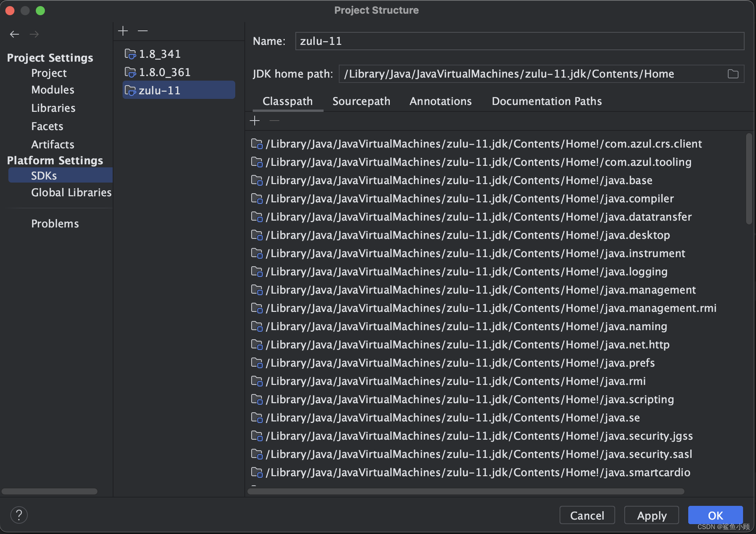756x534 pixels.
Task: Remove selected SDK using the minus icon
Action: (142, 30)
